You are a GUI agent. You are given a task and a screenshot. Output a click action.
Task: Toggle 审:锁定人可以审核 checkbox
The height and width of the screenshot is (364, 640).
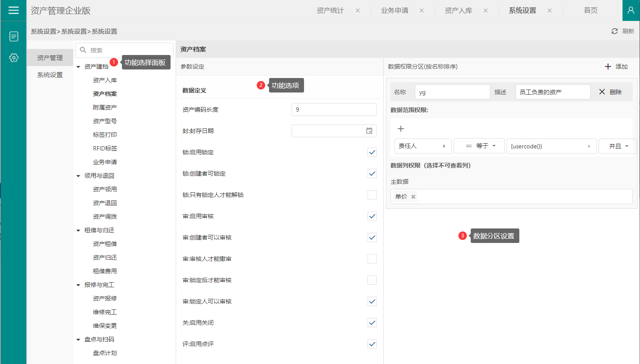pos(372,301)
